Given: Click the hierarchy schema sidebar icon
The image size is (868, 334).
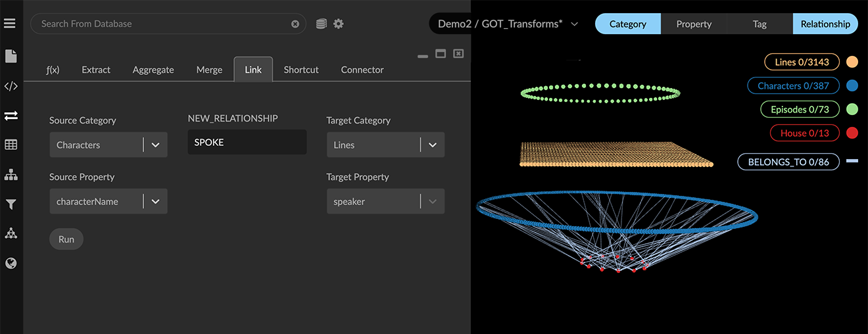Looking at the screenshot, I should (11, 175).
